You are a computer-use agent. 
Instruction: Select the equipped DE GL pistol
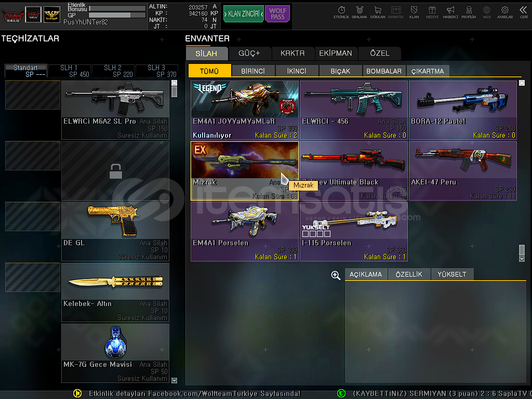click(115, 232)
